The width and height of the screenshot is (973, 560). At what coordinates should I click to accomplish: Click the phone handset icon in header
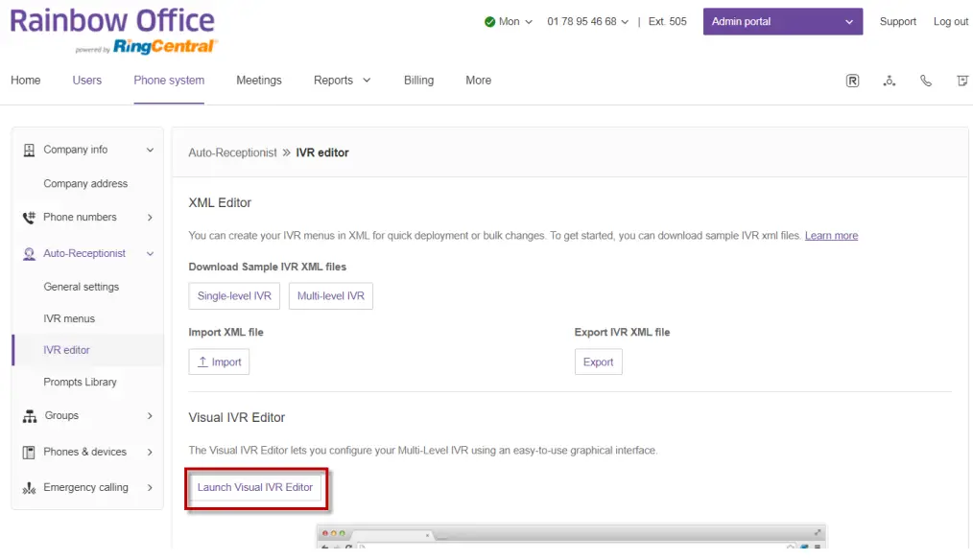(926, 81)
